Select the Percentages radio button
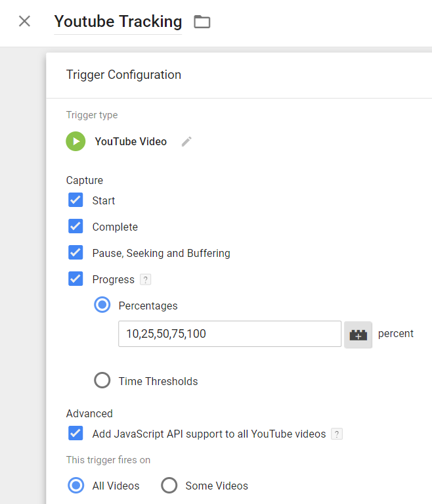Viewport: 432px width, 504px height. pyautogui.click(x=102, y=305)
